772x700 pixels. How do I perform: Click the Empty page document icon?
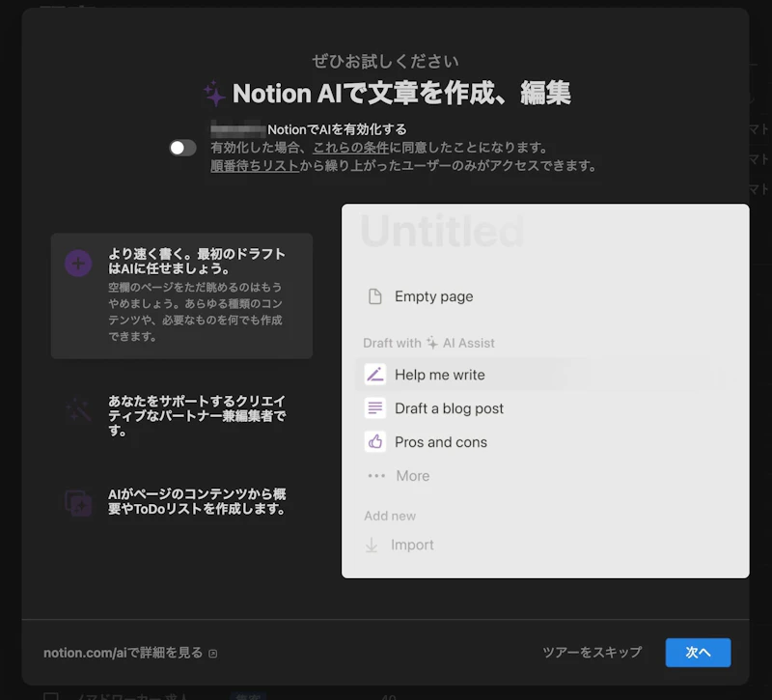pyautogui.click(x=375, y=296)
